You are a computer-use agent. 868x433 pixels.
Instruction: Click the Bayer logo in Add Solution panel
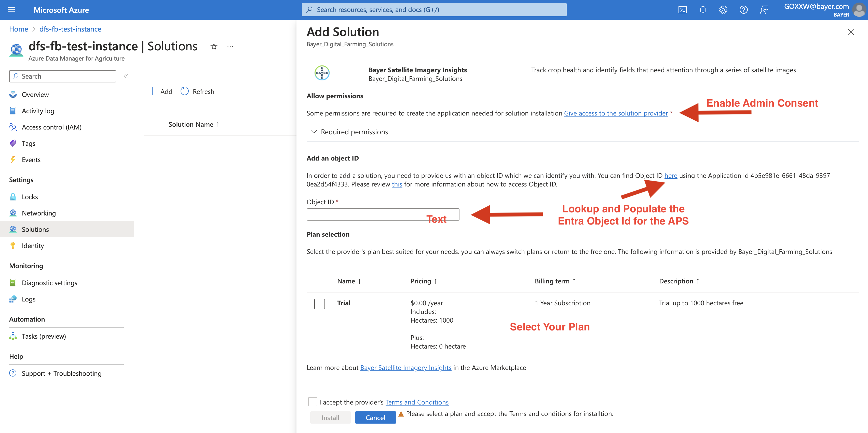click(322, 73)
